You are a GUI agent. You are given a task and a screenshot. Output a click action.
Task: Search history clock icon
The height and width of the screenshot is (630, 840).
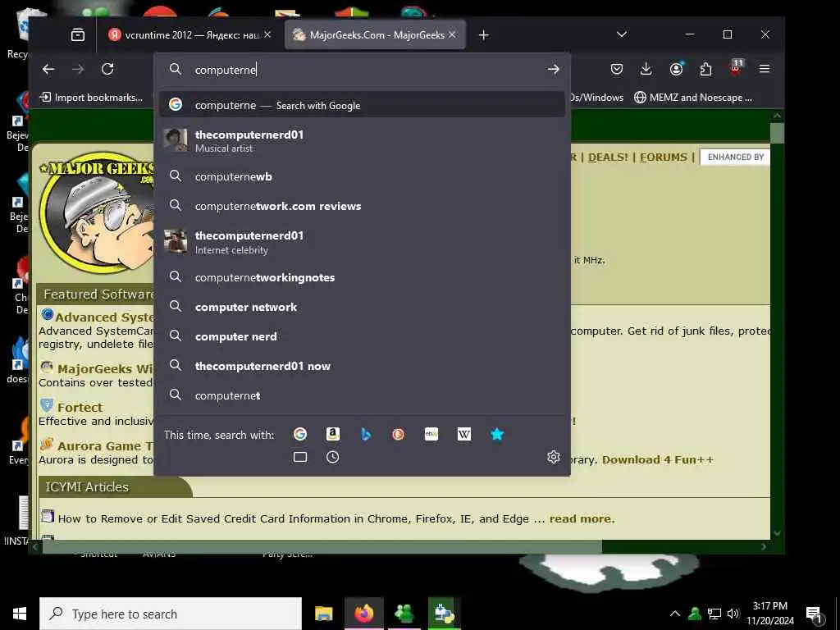coord(333,457)
